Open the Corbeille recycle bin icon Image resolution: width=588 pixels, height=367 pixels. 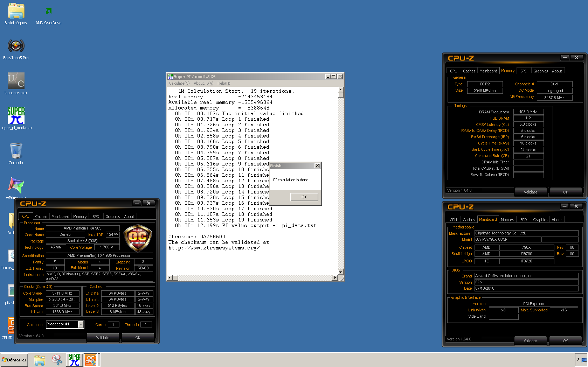[16, 154]
